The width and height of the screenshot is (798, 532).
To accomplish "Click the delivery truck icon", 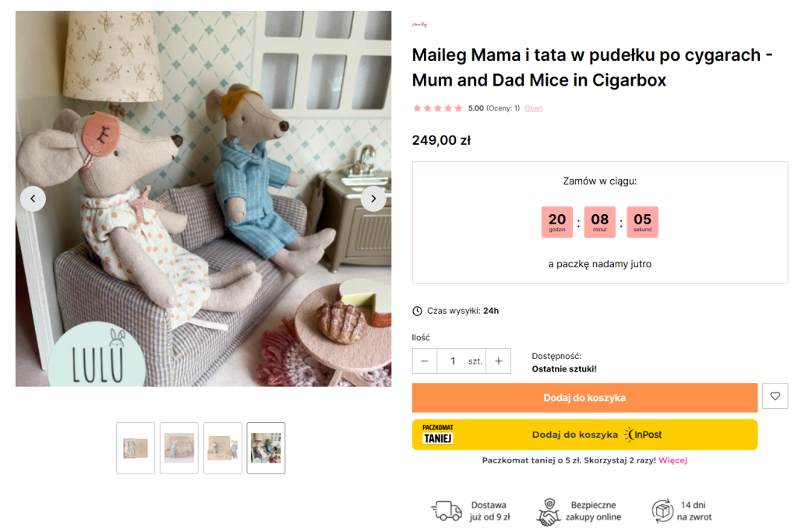I will pyautogui.click(x=447, y=511).
